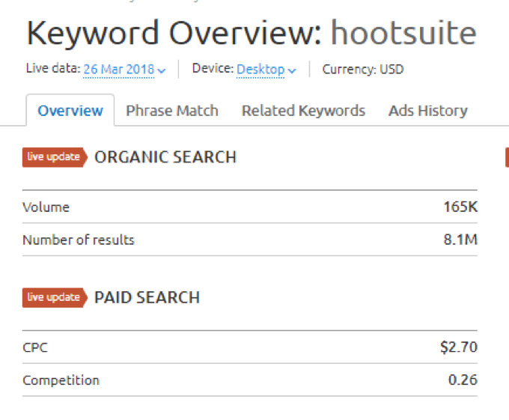Click the chevron arrow next to 26 Mar 2018

pos(162,70)
